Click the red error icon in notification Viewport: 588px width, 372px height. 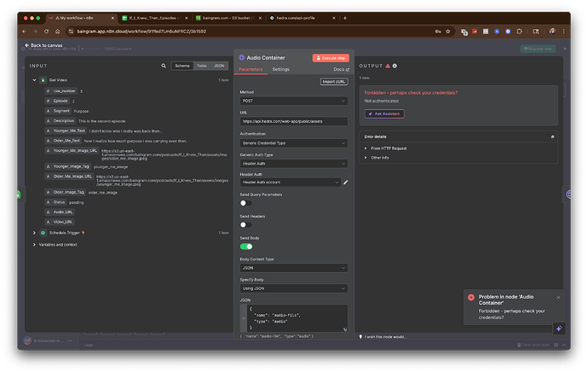click(x=471, y=297)
